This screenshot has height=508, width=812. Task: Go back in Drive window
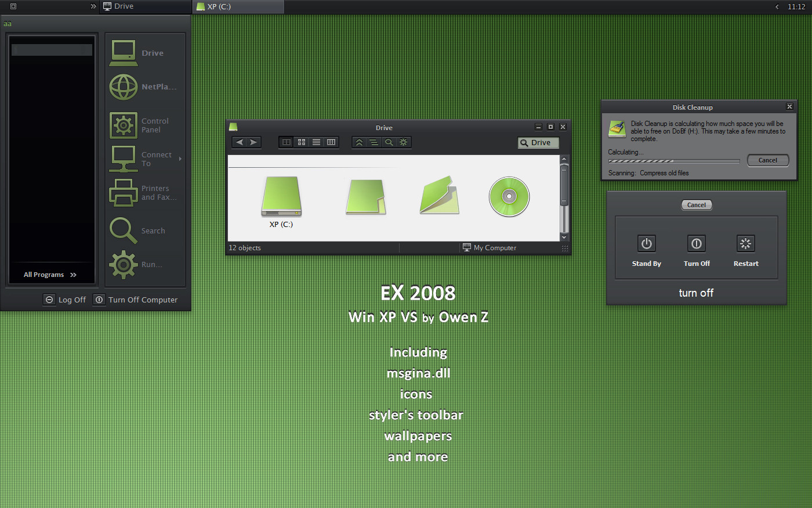coord(240,142)
